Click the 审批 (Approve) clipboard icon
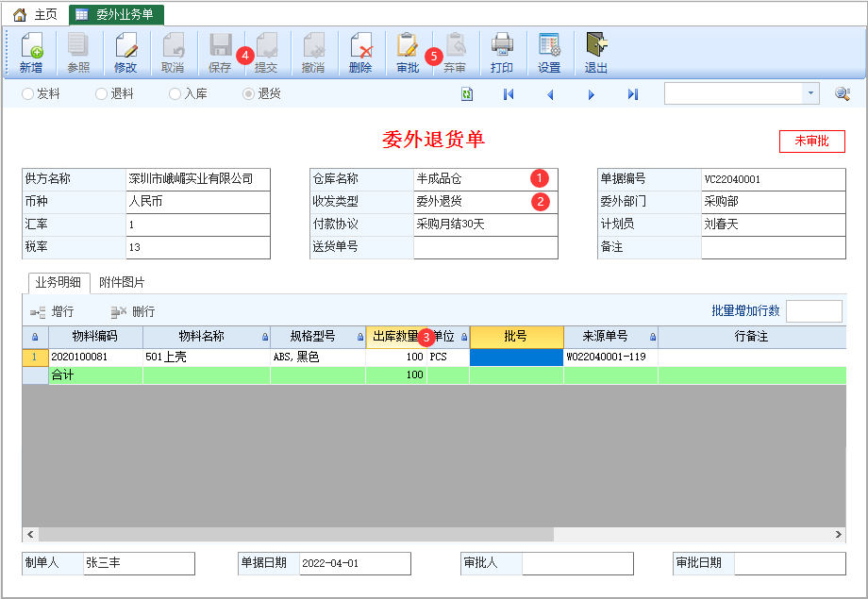This screenshot has height=599, width=868. pos(408,45)
